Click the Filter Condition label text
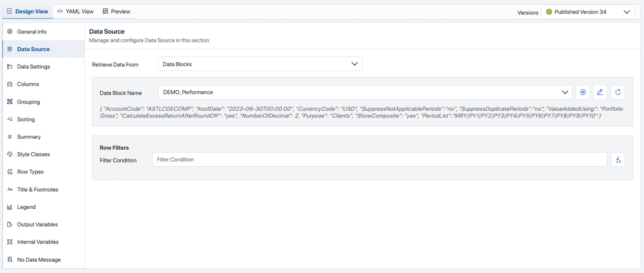644x273 pixels. click(x=118, y=160)
